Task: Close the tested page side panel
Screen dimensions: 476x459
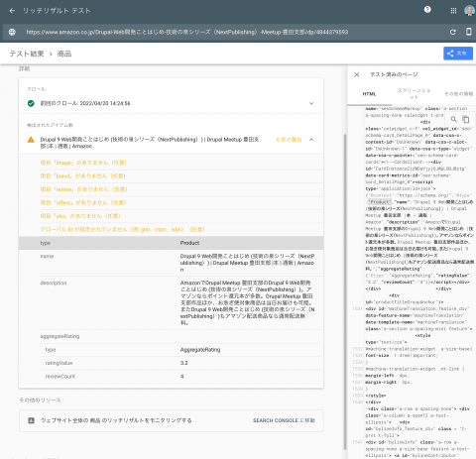Action: pos(357,74)
